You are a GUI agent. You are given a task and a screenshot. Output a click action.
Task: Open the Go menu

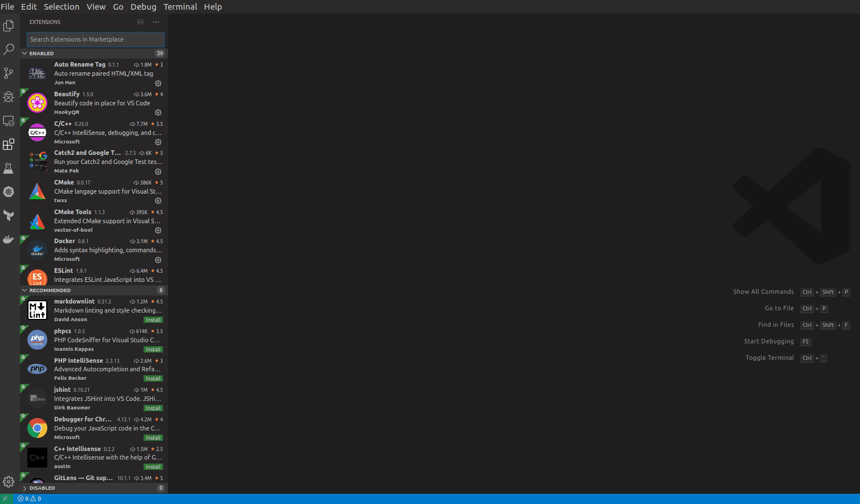[118, 7]
